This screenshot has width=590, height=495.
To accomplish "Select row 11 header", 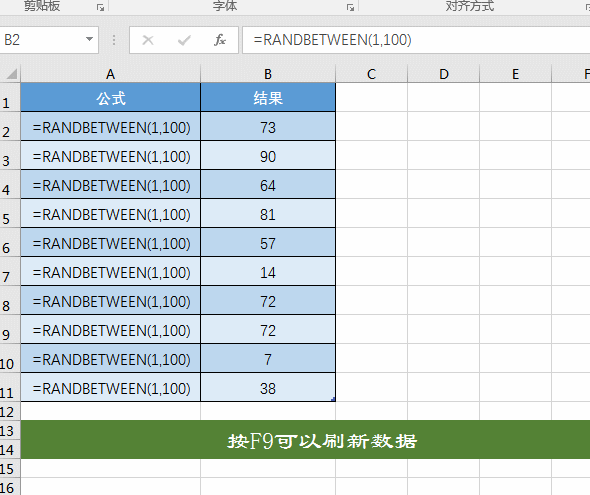I will (10, 387).
